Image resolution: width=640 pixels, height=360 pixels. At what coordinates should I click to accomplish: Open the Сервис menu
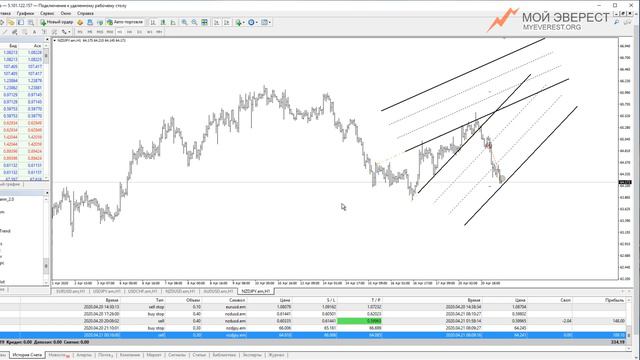tap(47, 13)
